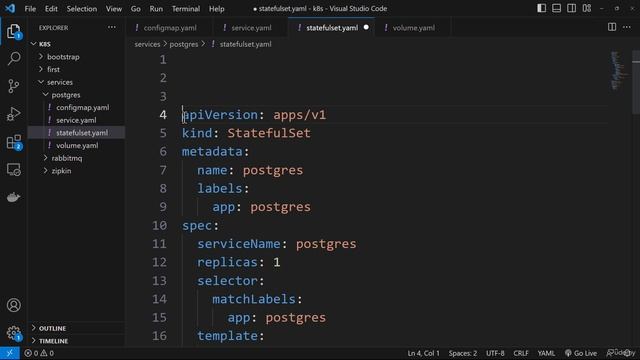Screen dimensions: 640x360
Task: Click CRLF end-of-line status item
Action: (x=521, y=353)
